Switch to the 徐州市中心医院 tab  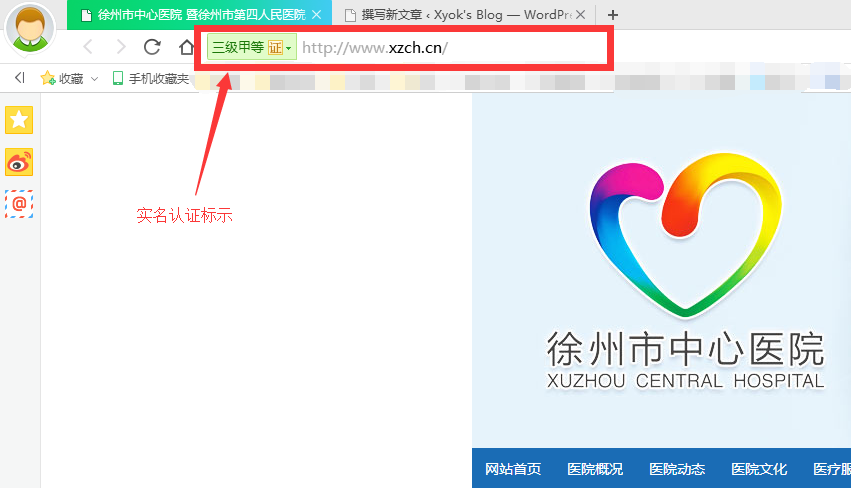[199, 15]
